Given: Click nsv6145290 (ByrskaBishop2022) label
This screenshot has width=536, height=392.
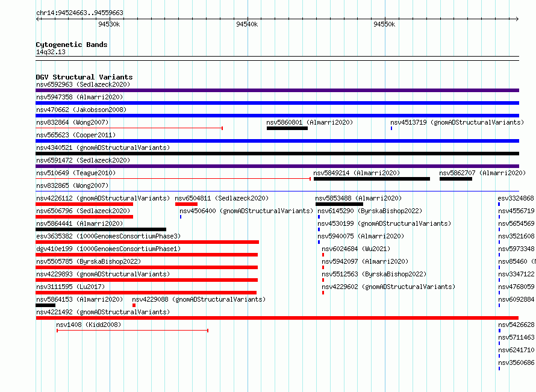Looking at the screenshot, I should coord(370,211).
